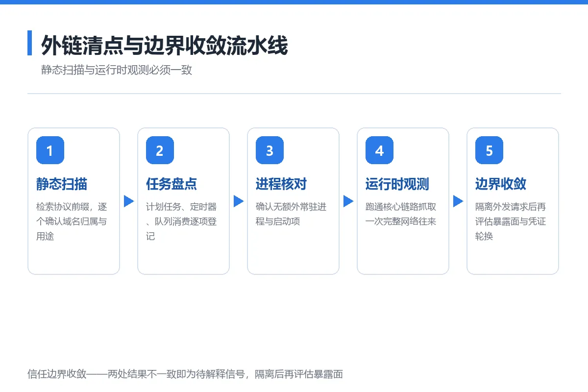Click description starting 隔离外发请求
Image resolution: width=588 pixels, height=392 pixels.
[x=511, y=221]
